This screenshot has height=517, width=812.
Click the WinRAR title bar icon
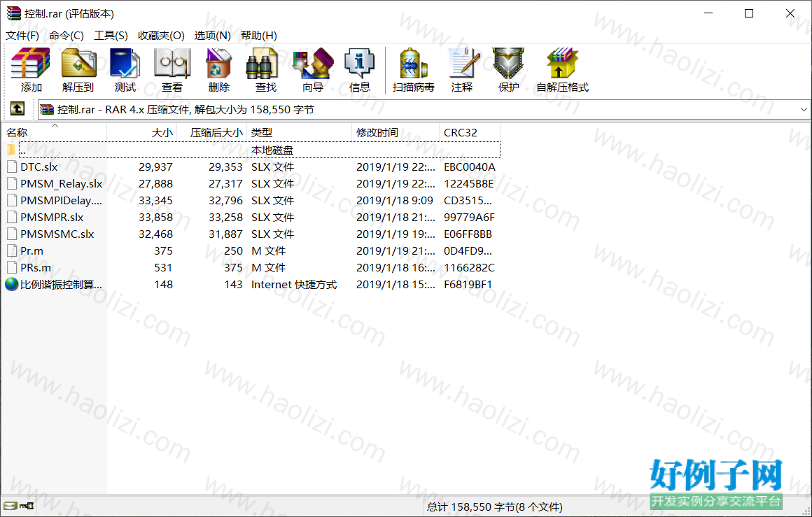point(13,13)
